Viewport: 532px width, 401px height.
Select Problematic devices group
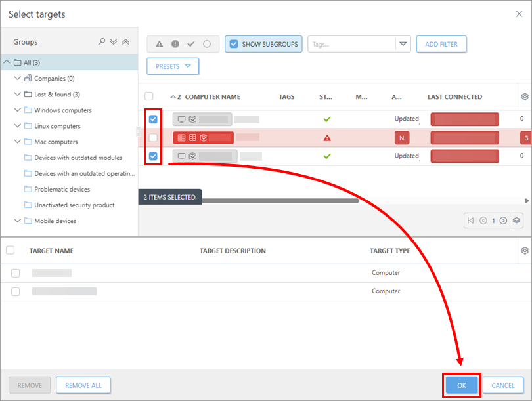point(62,189)
